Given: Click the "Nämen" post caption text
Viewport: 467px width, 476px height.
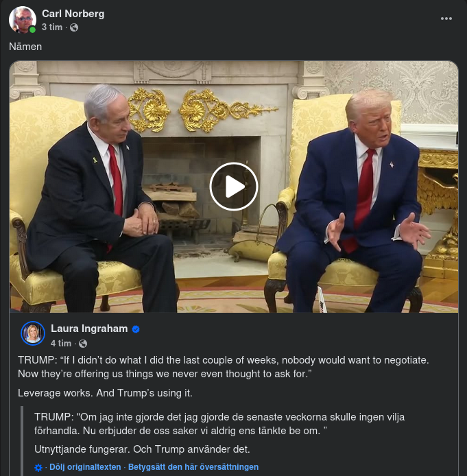Looking at the screenshot, I should (25, 47).
